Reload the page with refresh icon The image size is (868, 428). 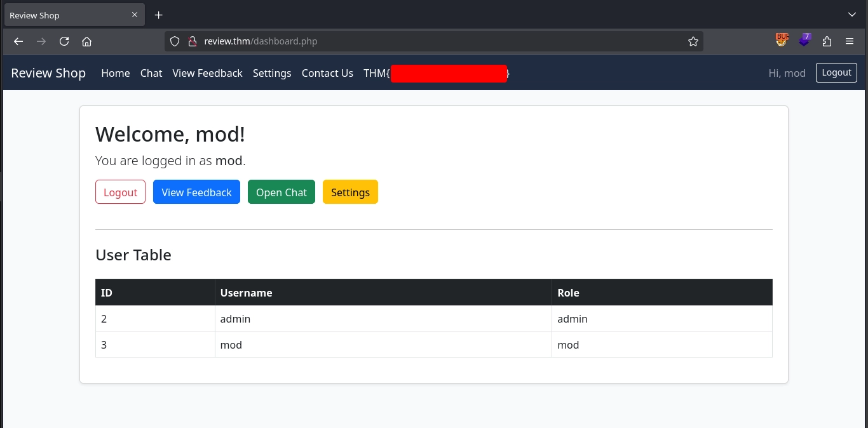(64, 41)
